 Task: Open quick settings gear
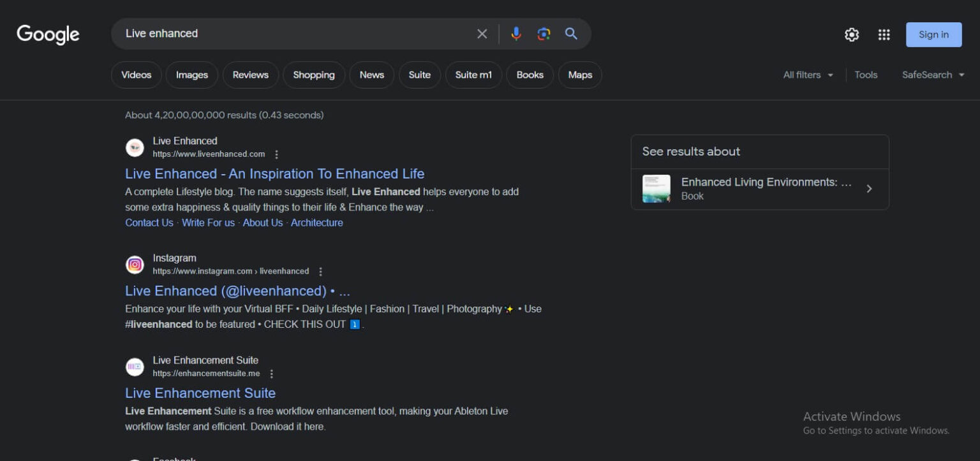click(852, 34)
